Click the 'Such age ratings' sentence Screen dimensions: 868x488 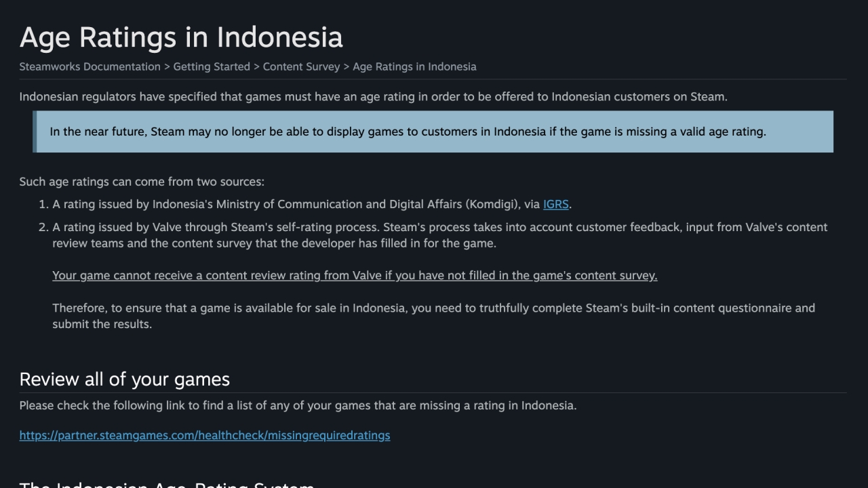pos(142,182)
